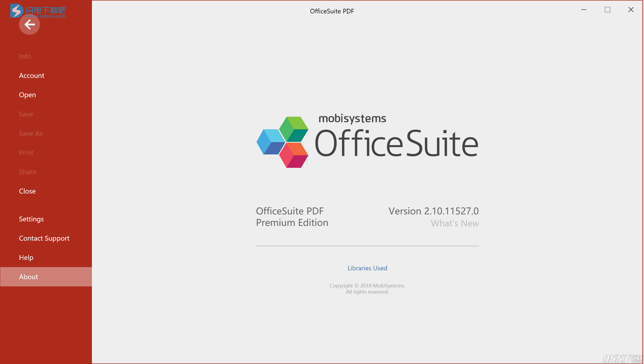Click Libraries Used link
This screenshot has width=644, height=364.
(367, 268)
